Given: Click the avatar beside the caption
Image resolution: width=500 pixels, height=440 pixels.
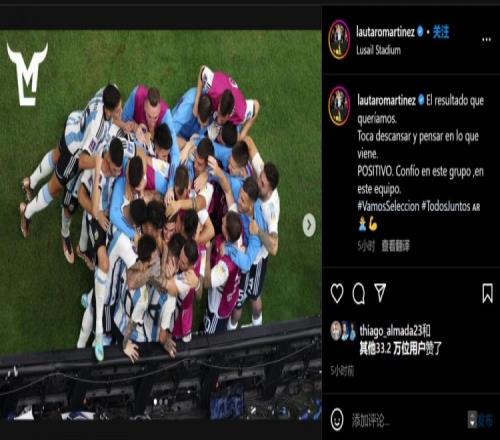Looking at the screenshot, I should pyautogui.click(x=339, y=106).
